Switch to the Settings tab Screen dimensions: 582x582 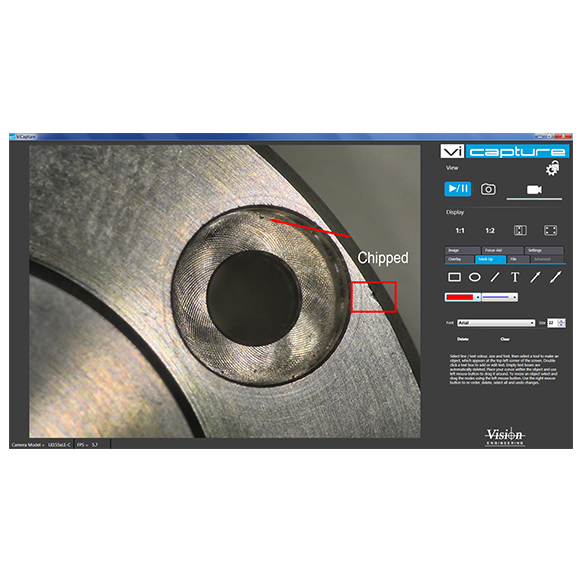tap(544, 250)
